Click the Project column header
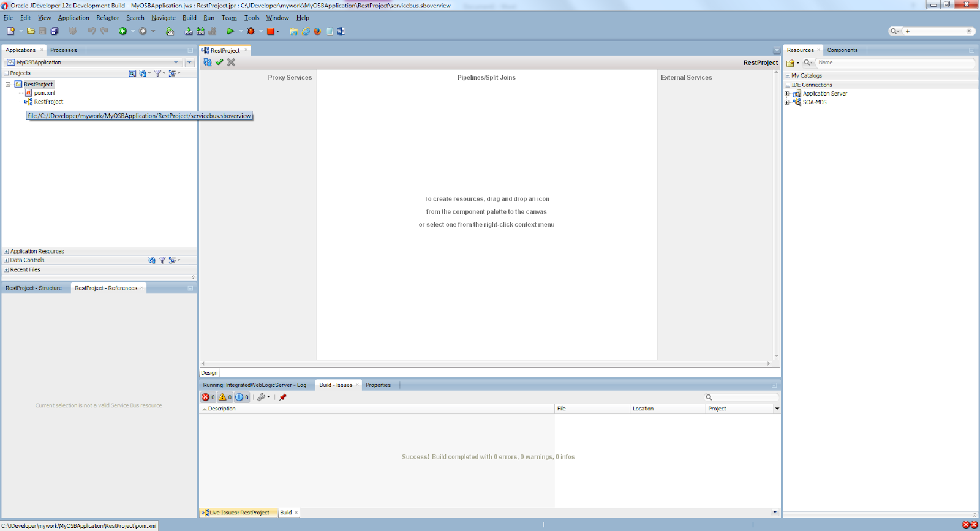This screenshot has width=980, height=531. coord(739,409)
